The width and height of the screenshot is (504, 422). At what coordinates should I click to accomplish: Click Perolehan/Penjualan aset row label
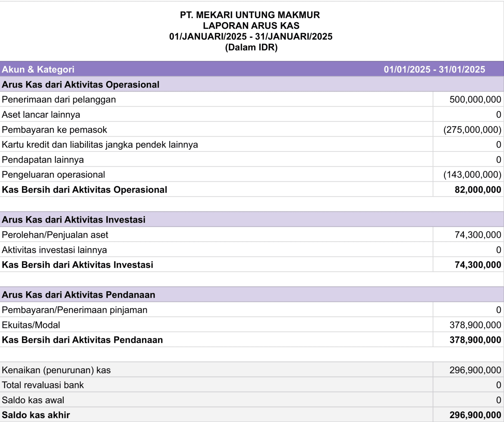point(55,235)
